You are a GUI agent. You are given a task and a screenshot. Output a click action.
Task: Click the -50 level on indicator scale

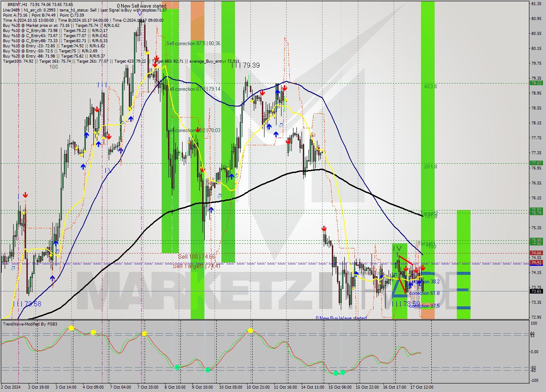click(x=534, y=367)
